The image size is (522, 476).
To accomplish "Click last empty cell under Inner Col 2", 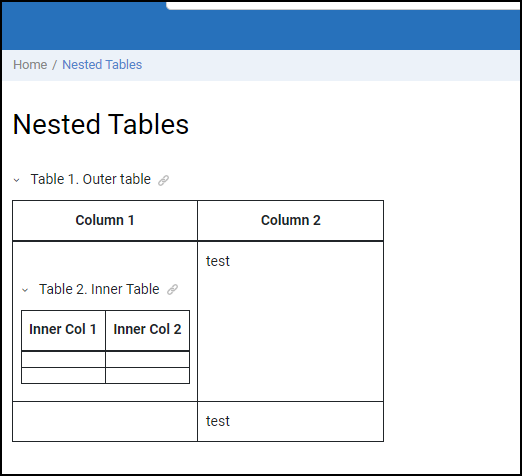I will 147,376.
